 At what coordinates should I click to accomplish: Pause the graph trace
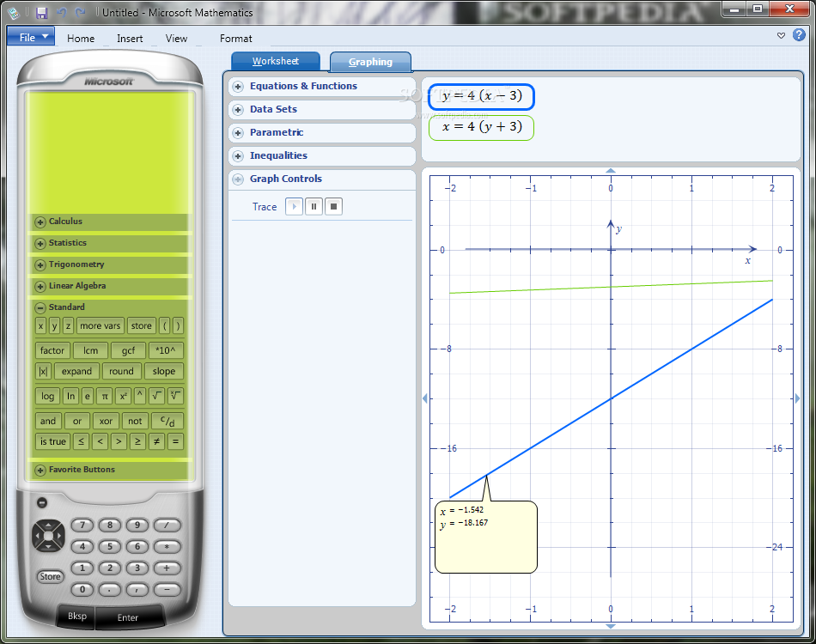pos(314,207)
